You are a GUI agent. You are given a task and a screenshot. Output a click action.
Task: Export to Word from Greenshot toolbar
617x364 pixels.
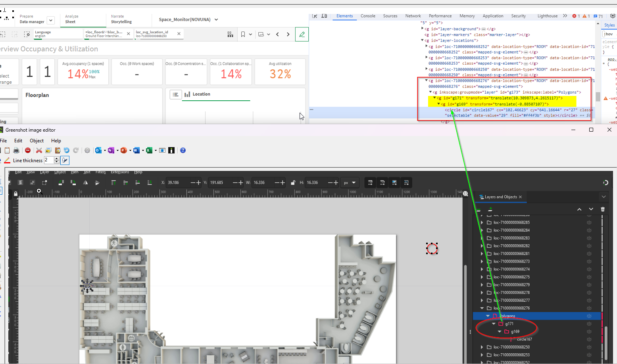tap(136, 150)
